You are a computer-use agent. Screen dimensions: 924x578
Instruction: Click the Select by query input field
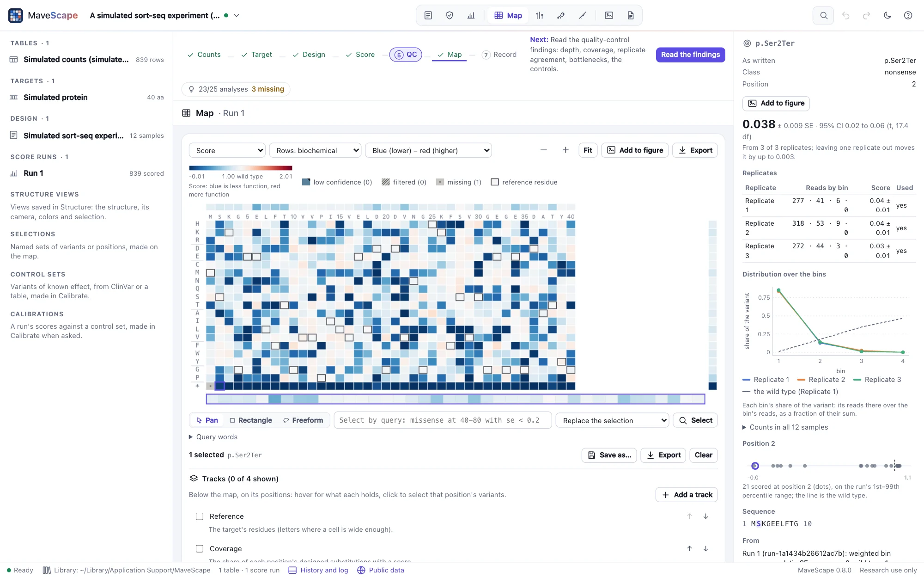443,420
